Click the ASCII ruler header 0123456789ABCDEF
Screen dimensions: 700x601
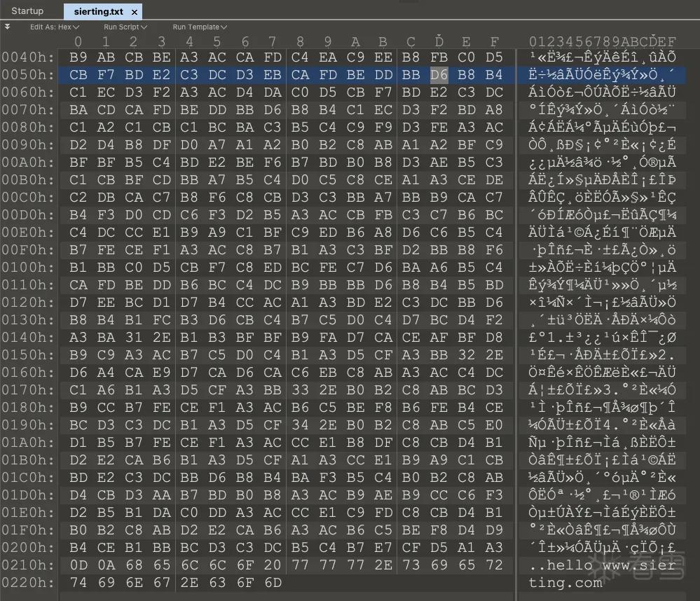pyautogui.click(x=602, y=42)
